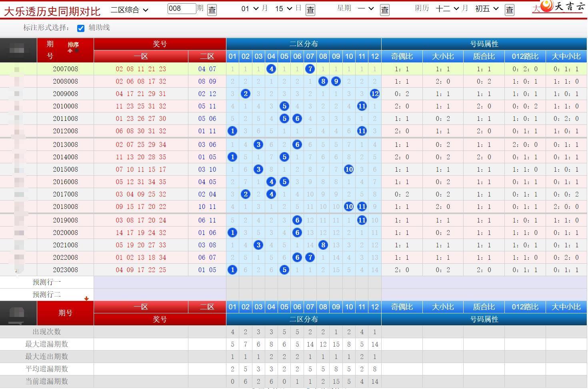Open the 天吉云 logo
588x389 pixels.
tap(564, 6)
